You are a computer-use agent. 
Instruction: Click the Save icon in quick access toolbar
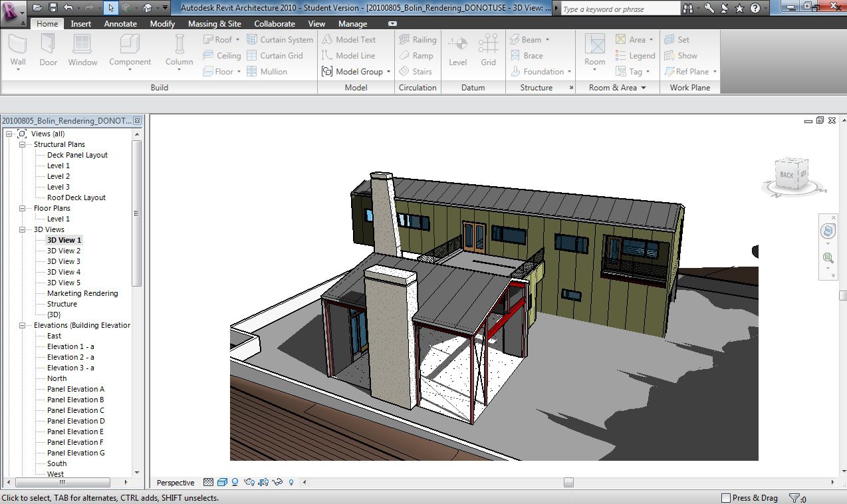[x=52, y=8]
